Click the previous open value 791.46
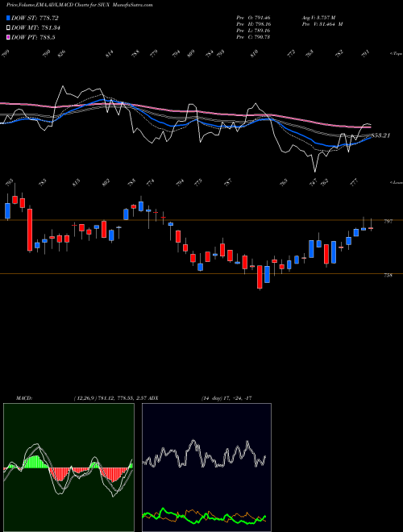 click(x=261, y=17)
